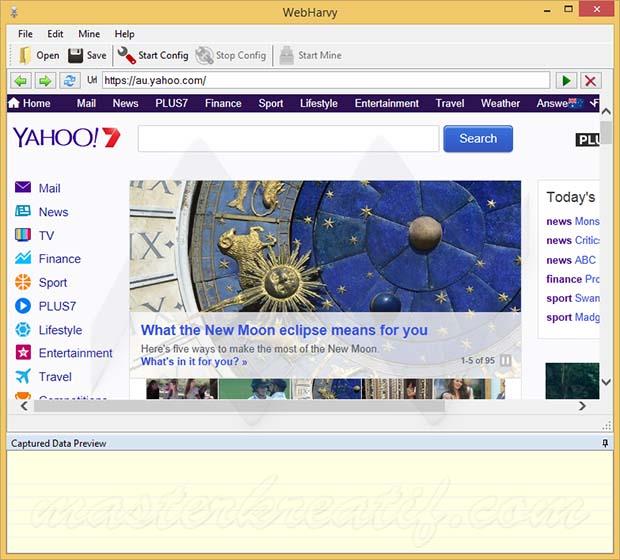Open the New Moon eclipse headline
Image resolution: width=620 pixels, height=560 pixels.
point(284,330)
